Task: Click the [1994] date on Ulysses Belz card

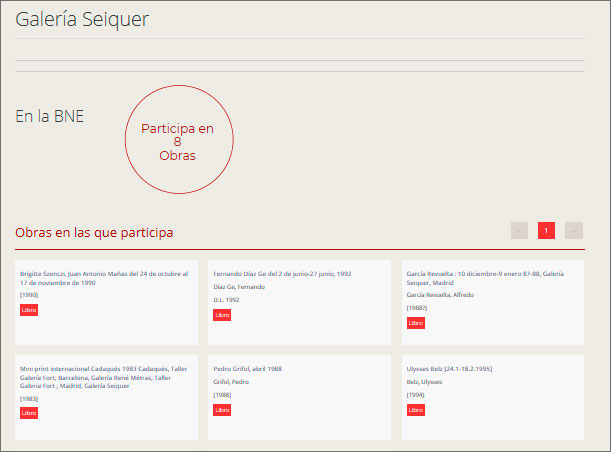Action: pyautogui.click(x=415, y=395)
